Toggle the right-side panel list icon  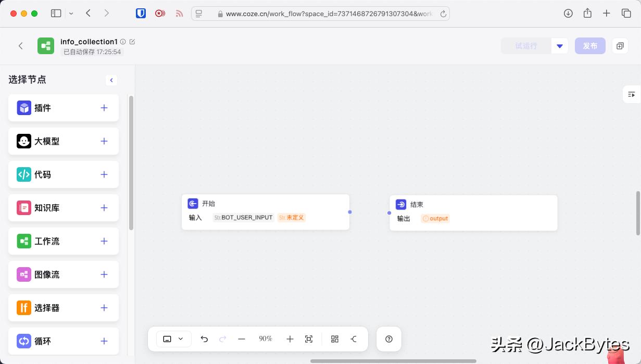[x=631, y=94]
